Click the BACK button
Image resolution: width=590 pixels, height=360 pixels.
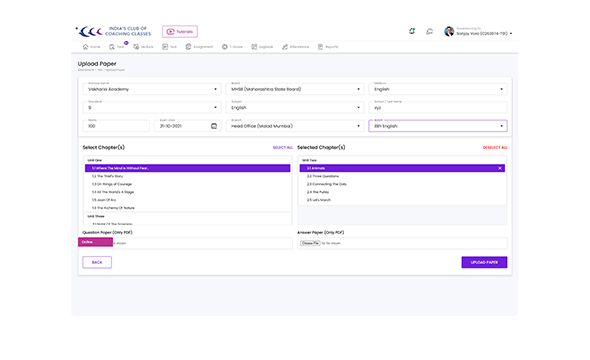97,262
